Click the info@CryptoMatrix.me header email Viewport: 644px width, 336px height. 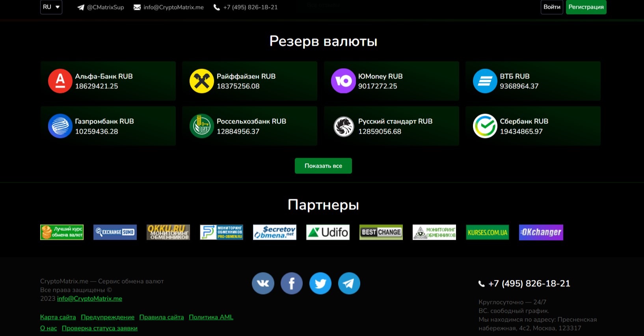pos(173,7)
